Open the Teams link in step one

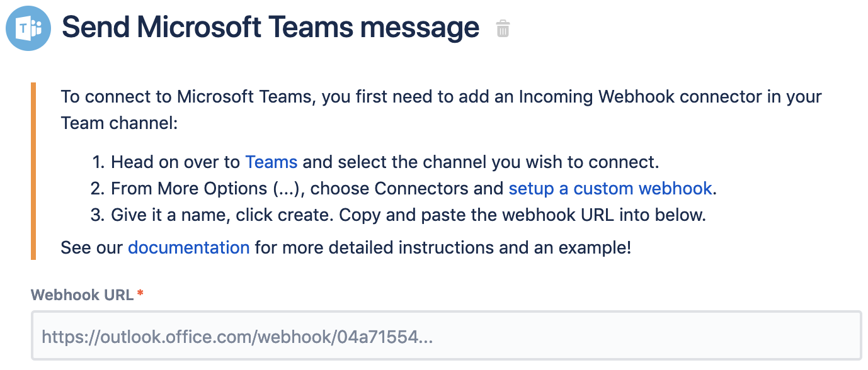click(x=271, y=162)
